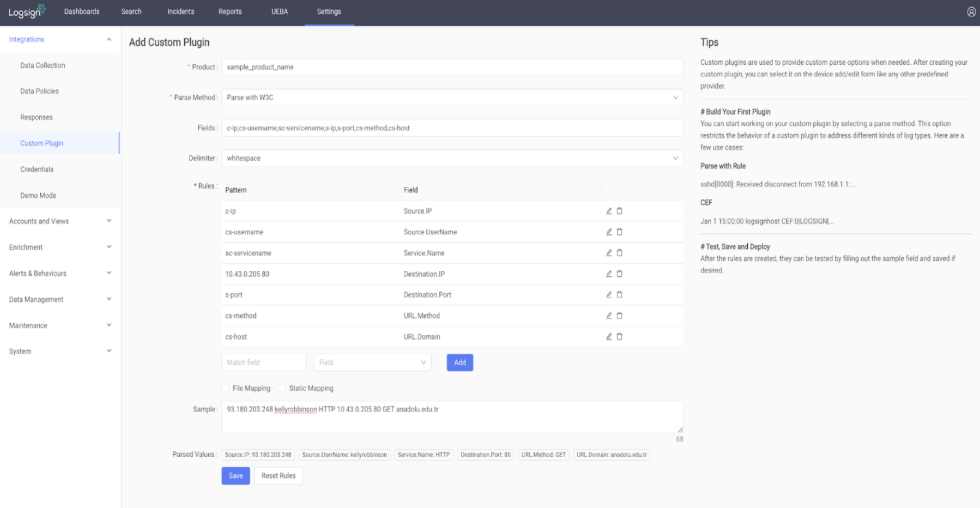The image size is (980, 508).
Task: Open the UEBA tab
Action: 280,11
